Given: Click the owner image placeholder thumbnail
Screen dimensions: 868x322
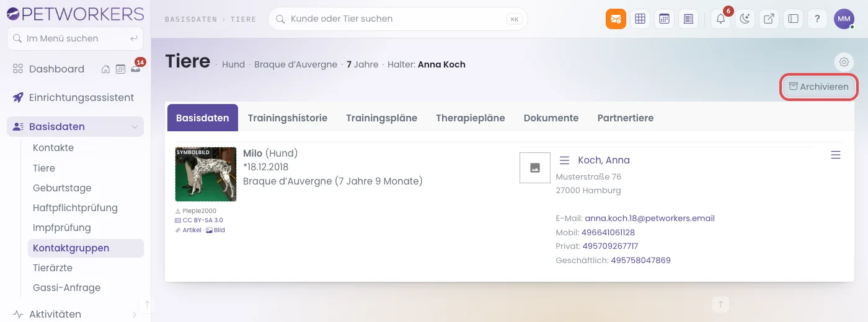Looking at the screenshot, I should click(535, 168).
